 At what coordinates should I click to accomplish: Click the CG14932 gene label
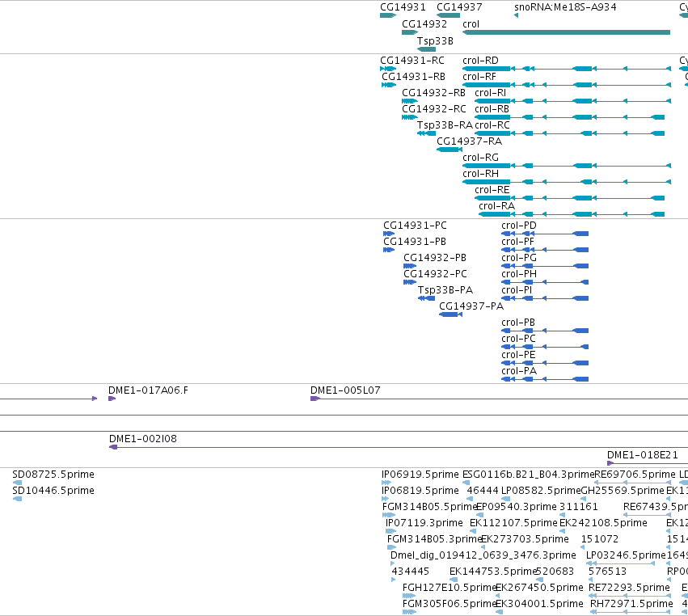tap(424, 24)
